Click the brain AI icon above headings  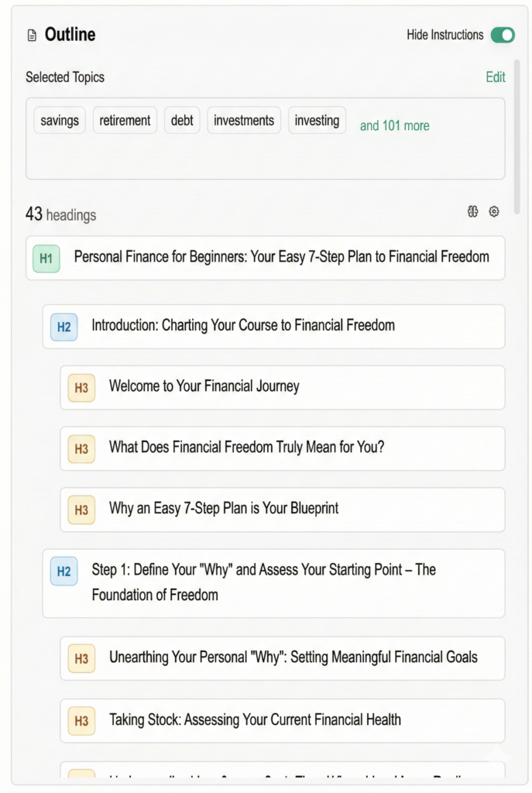click(472, 211)
